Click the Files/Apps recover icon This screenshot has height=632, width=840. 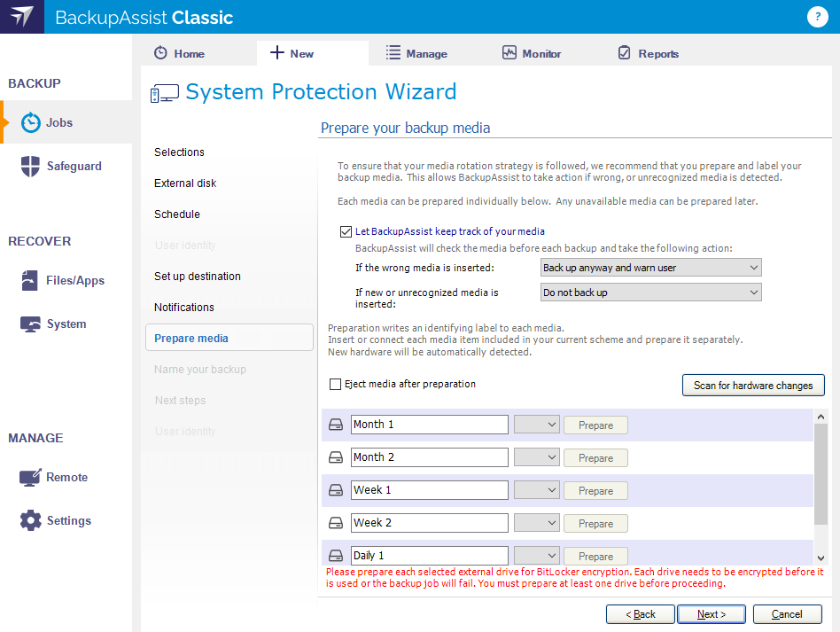(x=29, y=280)
